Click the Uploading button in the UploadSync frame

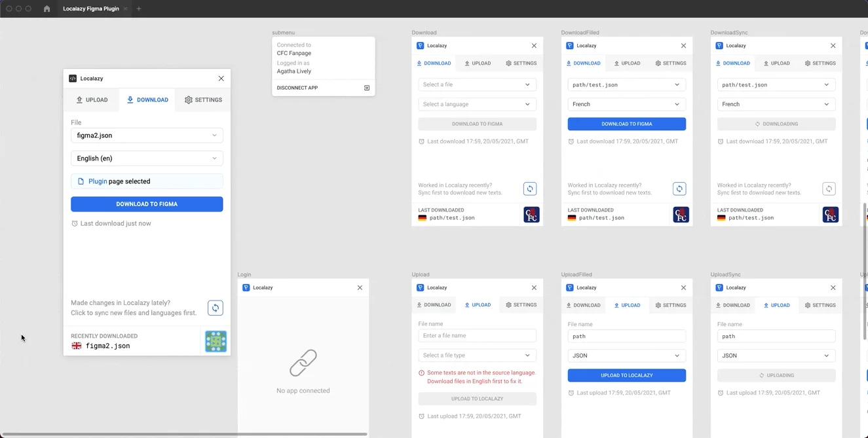click(x=776, y=375)
